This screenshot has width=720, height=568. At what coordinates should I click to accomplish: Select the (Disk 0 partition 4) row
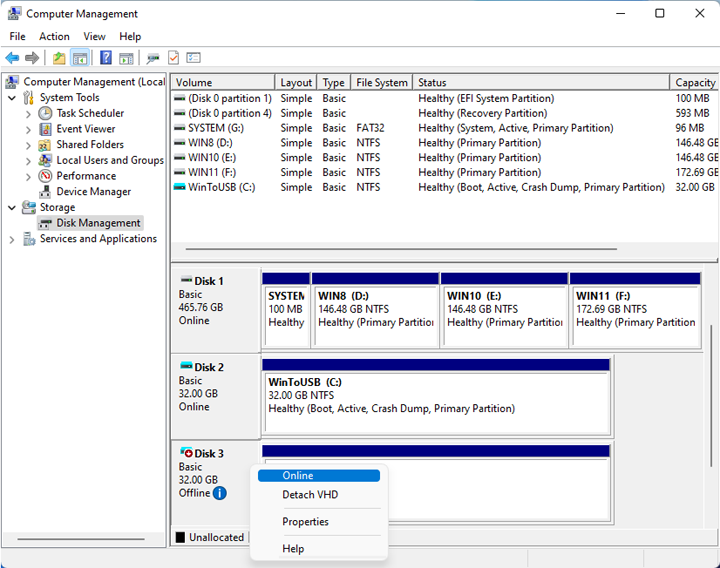click(444, 113)
